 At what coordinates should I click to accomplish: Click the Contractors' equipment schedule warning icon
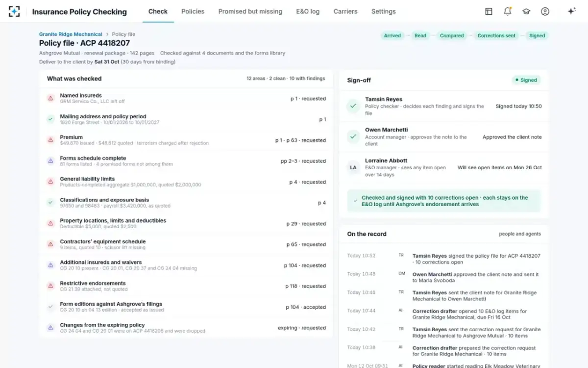pyautogui.click(x=50, y=244)
